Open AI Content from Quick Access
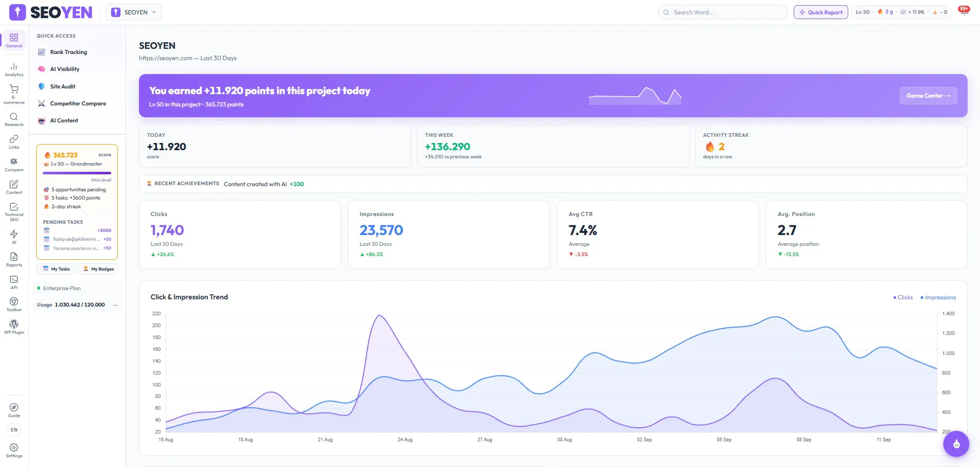 pos(64,120)
